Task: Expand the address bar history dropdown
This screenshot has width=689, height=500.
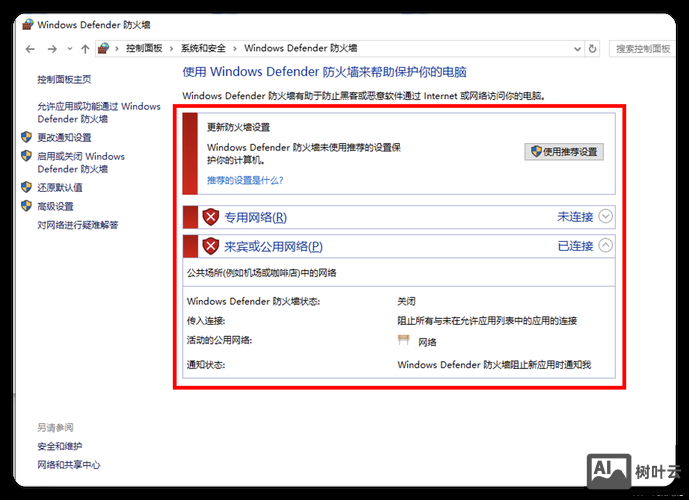Action: coord(577,49)
